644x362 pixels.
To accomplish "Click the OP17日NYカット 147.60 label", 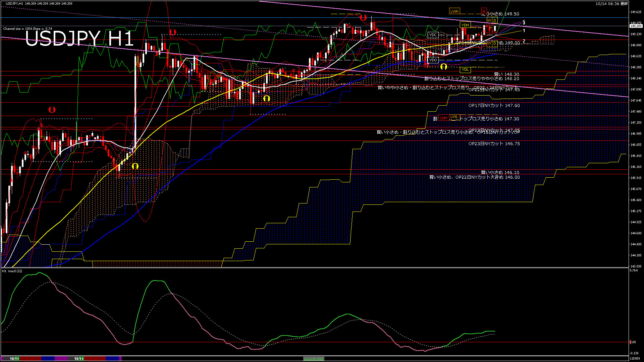I will [494, 105].
